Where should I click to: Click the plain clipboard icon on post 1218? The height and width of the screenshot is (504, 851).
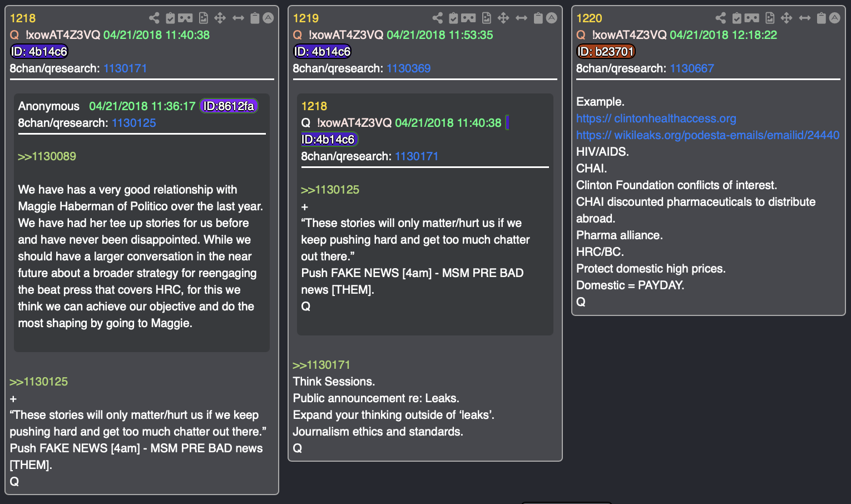pyautogui.click(x=255, y=18)
